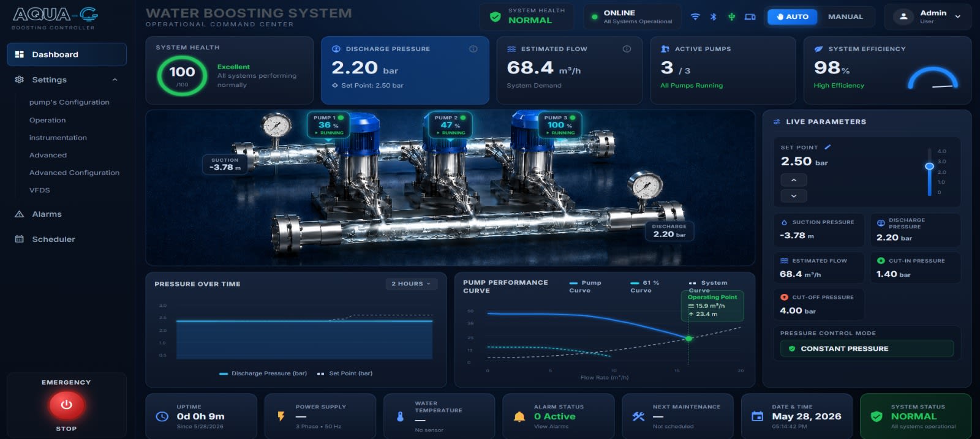Click the 68.4 m³/h estimated flow card value
The image size is (980, 439).
[544, 68]
